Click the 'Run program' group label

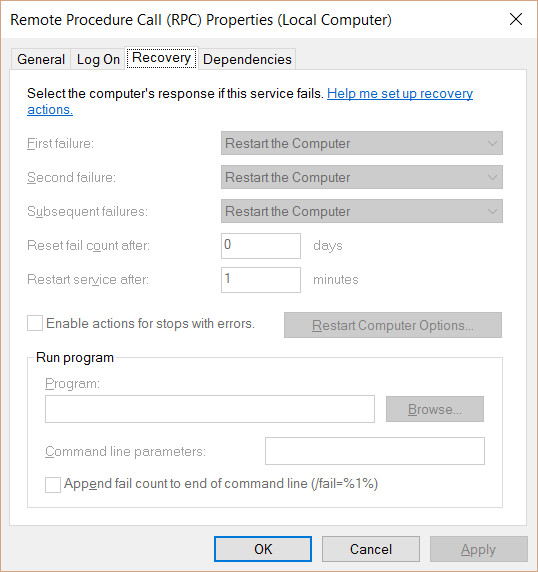(75, 358)
